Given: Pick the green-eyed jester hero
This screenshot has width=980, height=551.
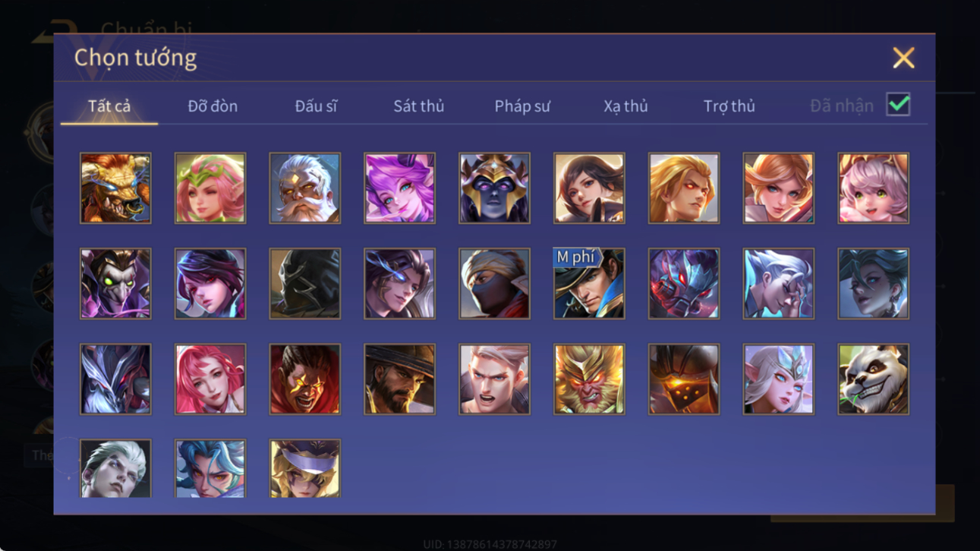Looking at the screenshot, I should point(115,284).
